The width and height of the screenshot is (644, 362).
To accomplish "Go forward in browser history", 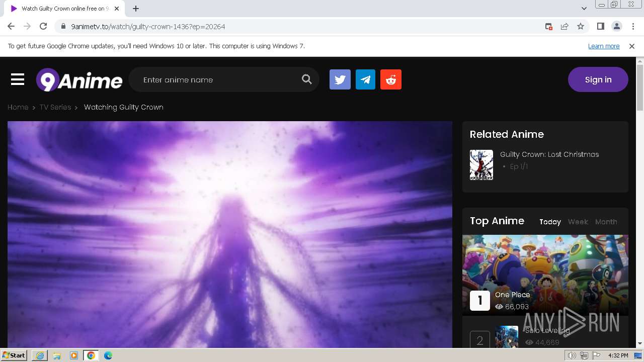I will coord(27,26).
